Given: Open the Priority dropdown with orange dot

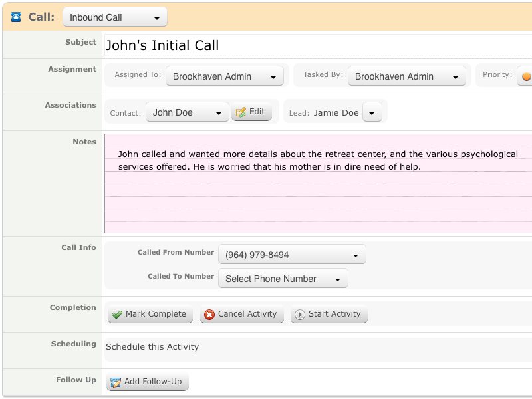Looking at the screenshot, I should click(525, 76).
